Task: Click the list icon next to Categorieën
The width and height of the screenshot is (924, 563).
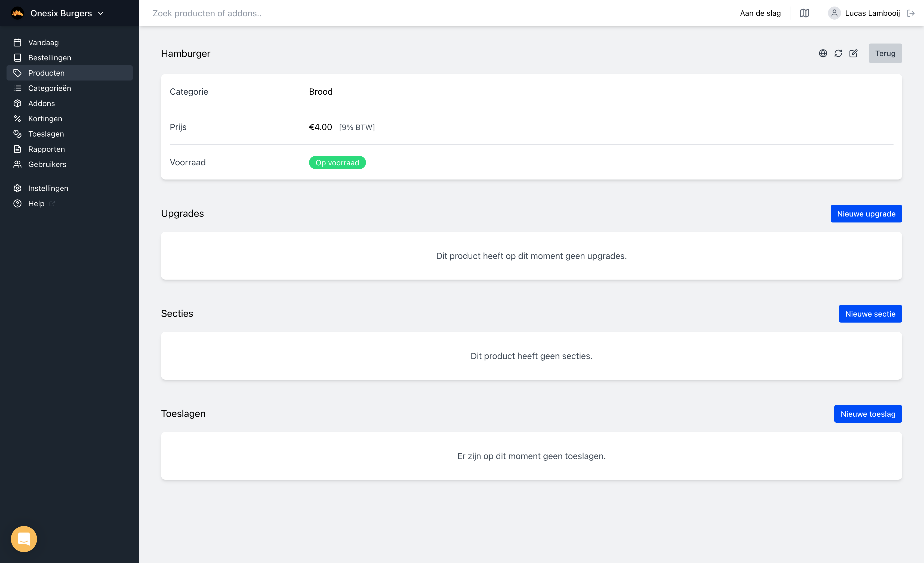Action: [x=17, y=88]
